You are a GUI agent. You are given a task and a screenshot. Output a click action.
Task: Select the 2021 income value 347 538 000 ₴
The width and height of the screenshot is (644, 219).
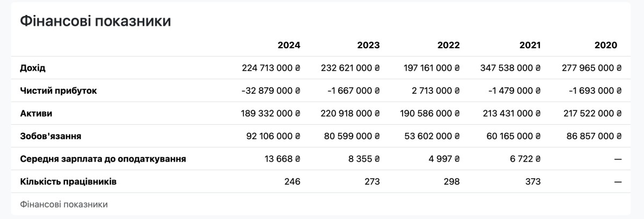[x=510, y=68]
